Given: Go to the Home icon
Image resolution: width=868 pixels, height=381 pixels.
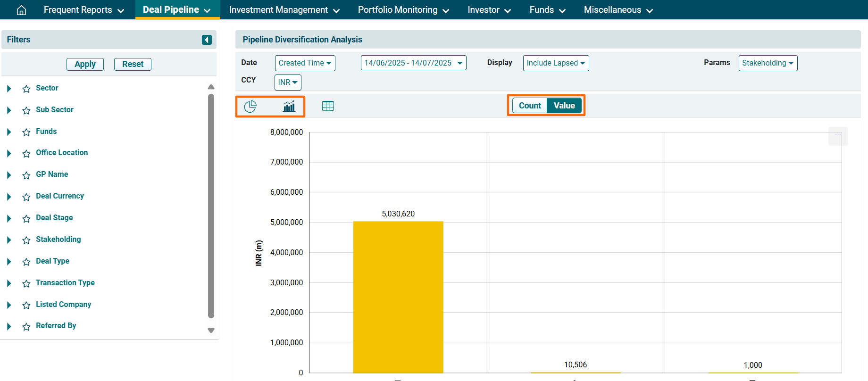Looking at the screenshot, I should (x=21, y=10).
